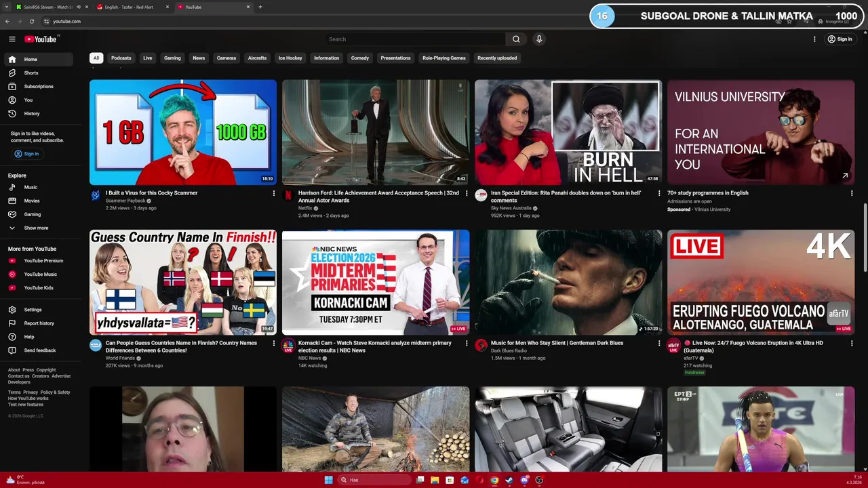Click the YouTube search input field
Viewport: 868px width, 488px height.
tap(415, 39)
